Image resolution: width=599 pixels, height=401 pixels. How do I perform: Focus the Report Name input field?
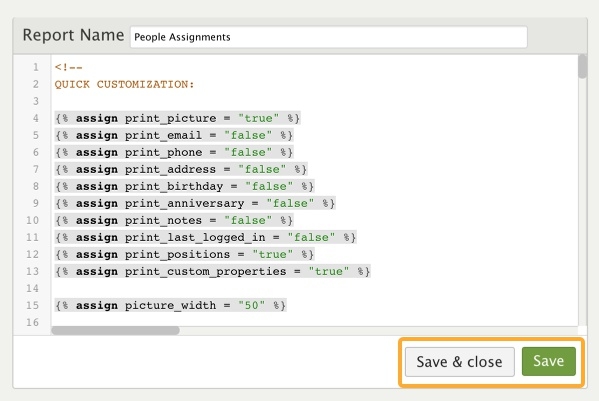[x=329, y=37]
